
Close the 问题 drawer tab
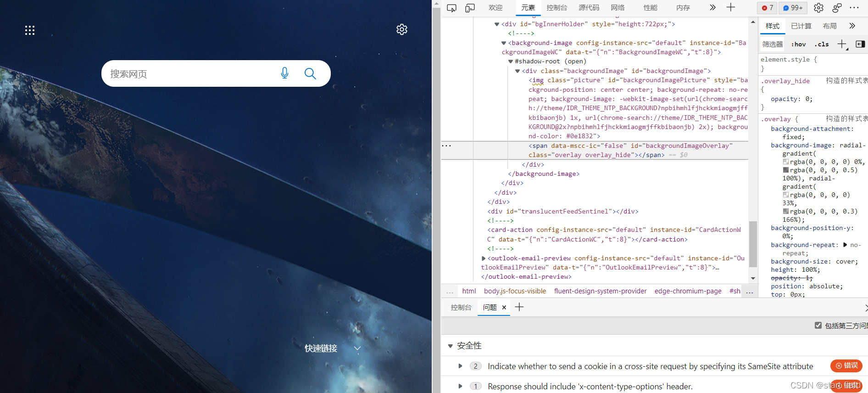(x=504, y=308)
